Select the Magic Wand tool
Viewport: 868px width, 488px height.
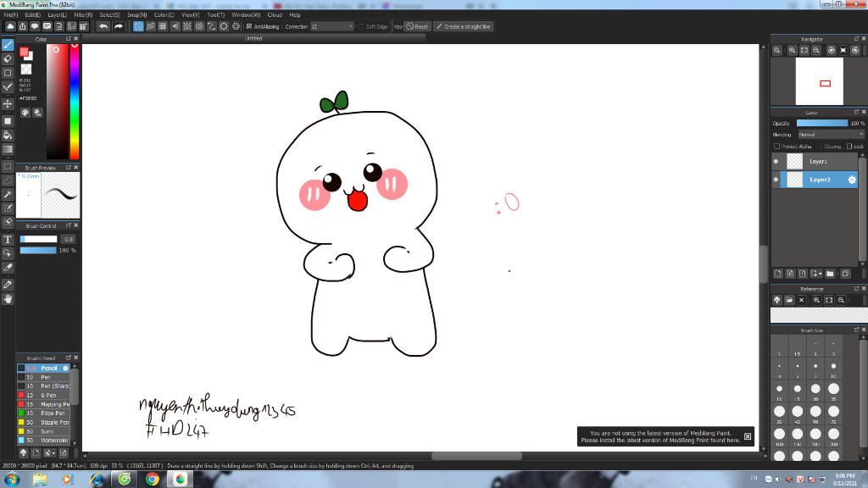(x=8, y=194)
